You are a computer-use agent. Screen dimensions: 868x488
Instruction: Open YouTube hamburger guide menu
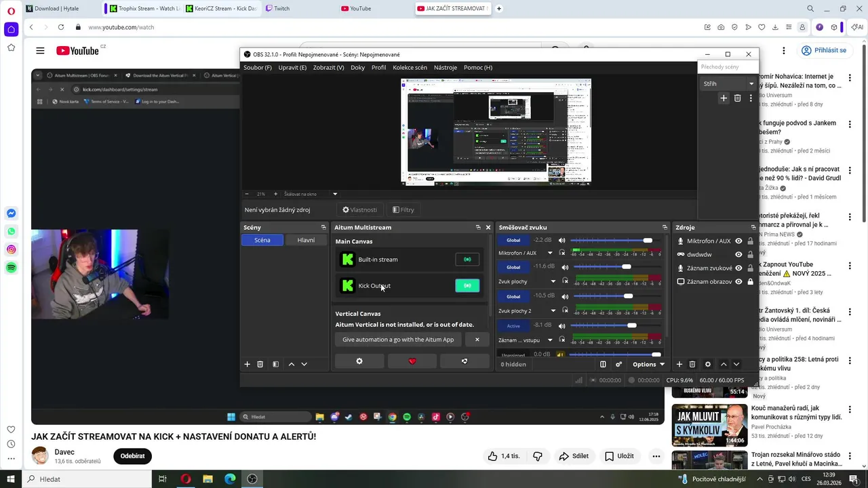[x=40, y=51]
